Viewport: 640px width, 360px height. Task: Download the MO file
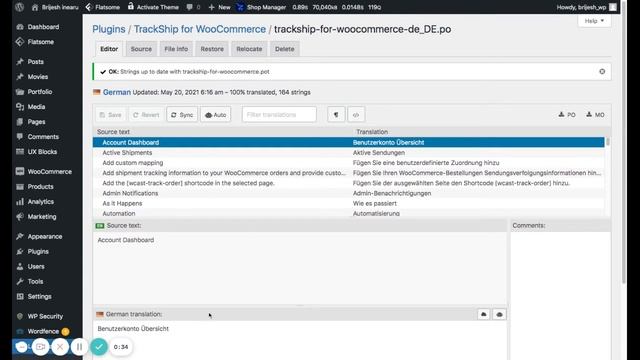(595, 115)
